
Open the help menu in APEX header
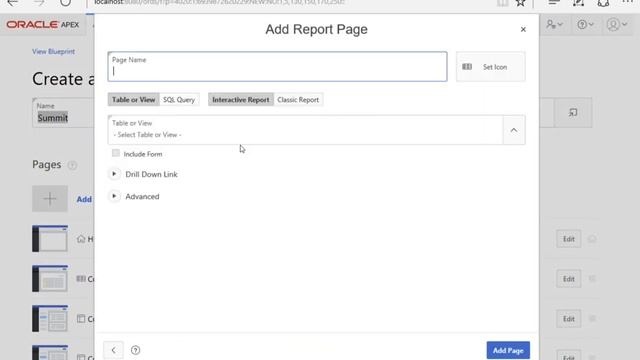tap(585, 24)
